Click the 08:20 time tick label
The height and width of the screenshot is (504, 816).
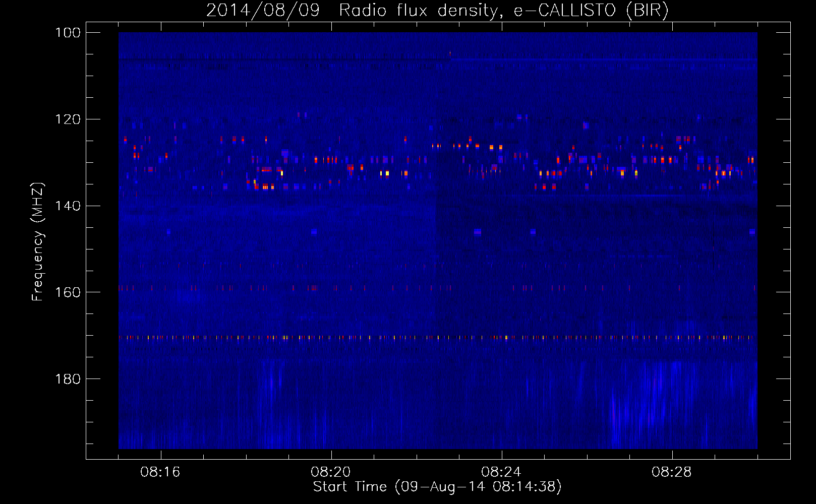tap(331, 472)
